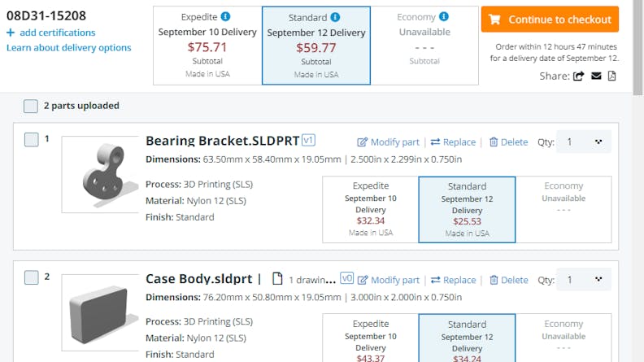Image resolution: width=644 pixels, height=362 pixels.
Task: Check the Bearing Bracket part checkbox
Action: pyautogui.click(x=31, y=139)
